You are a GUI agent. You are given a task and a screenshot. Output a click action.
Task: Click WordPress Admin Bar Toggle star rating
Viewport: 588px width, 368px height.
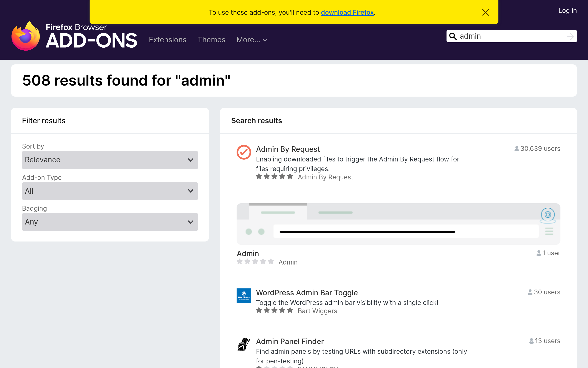274,310
